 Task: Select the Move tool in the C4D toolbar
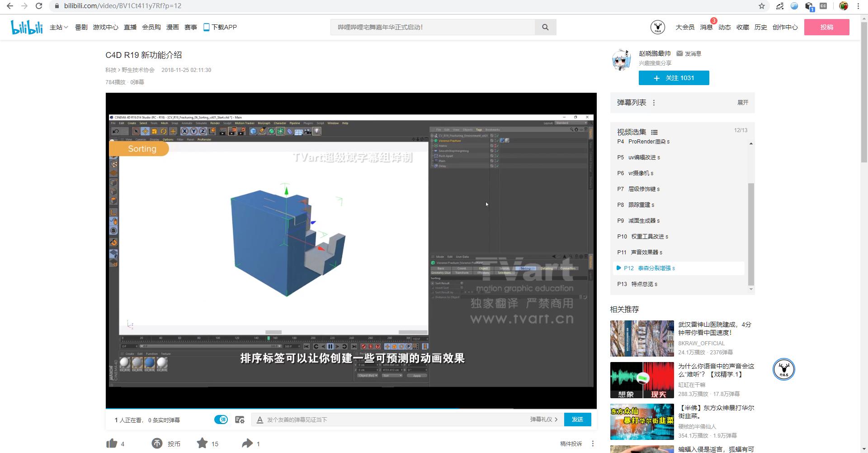pyautogui.click(x=145, y=131)
